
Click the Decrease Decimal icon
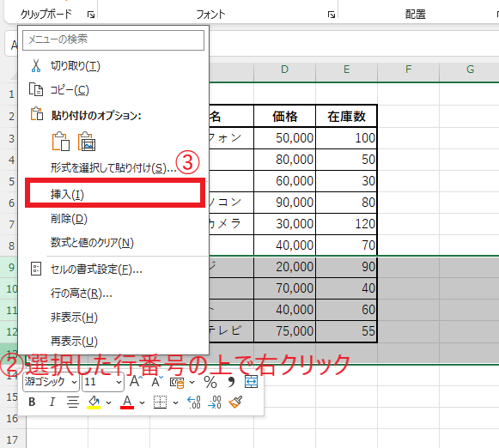pos(215,403)
